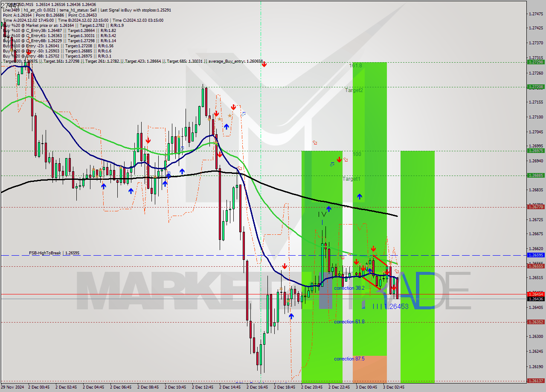Click the '2 Dec 16:45' time axis label

coord(257,387)
